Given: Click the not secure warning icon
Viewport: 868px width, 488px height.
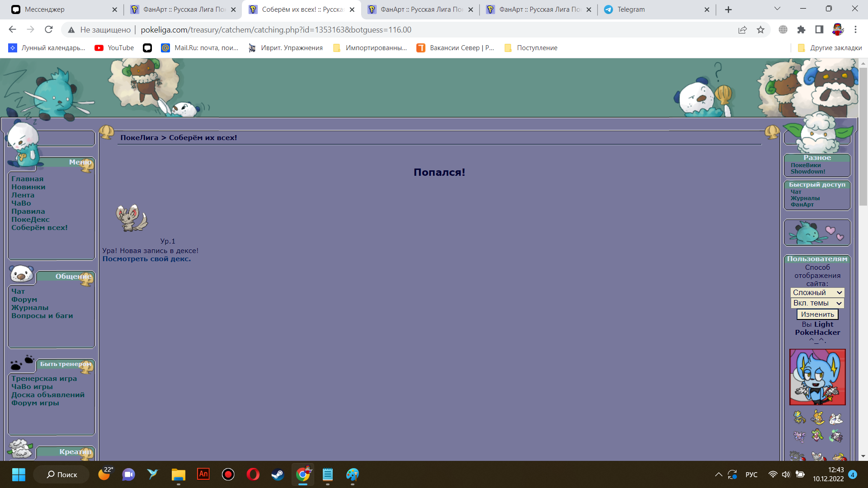Looking at the screenshot, I should (71, 30).
